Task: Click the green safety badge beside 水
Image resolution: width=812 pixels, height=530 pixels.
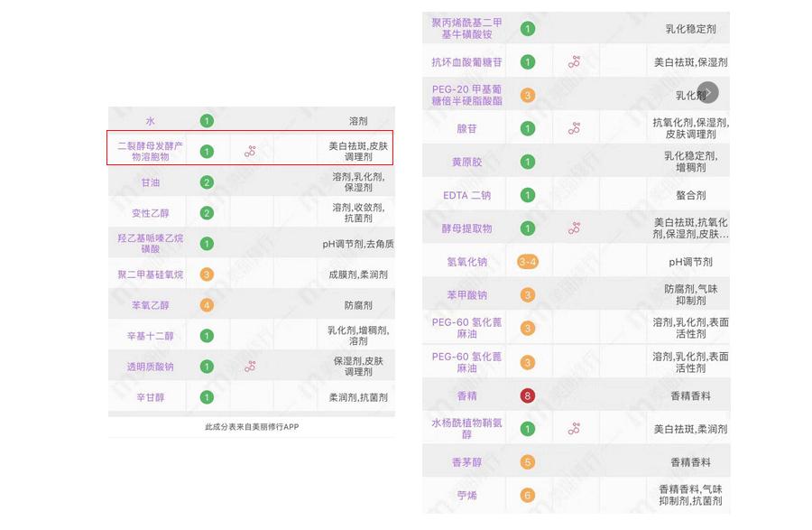Action: coord(206,118)
